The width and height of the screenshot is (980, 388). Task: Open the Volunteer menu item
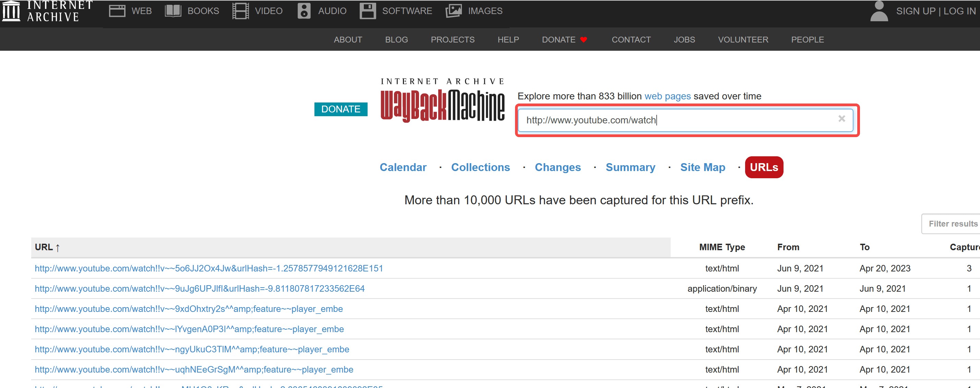coord(743,39)
